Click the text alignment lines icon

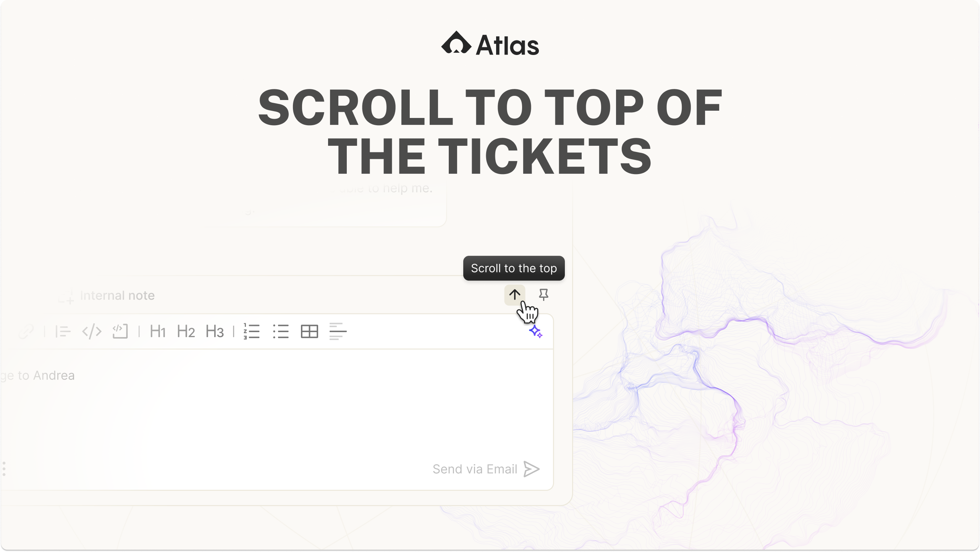338,331
